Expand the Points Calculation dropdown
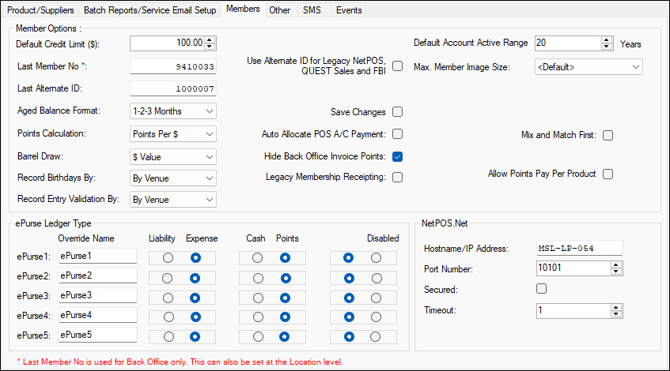Image resolution: width=670 pixels, height=371 pixels. click(x=173, y=134)
